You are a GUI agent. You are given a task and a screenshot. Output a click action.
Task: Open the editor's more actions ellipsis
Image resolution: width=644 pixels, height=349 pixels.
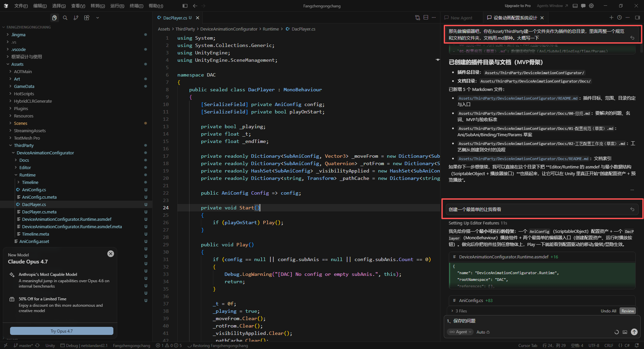click(x=434, y=17)
